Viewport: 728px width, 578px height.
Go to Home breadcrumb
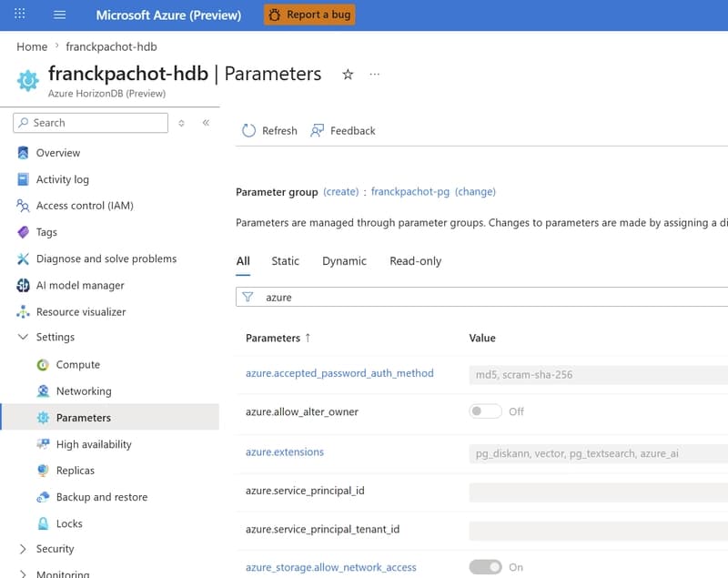click(32, 46)
